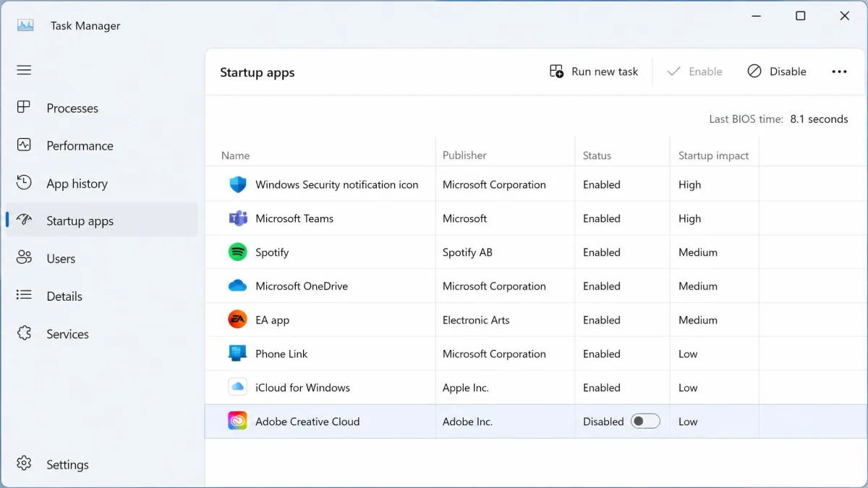Click the Adobe Inc. publisher cell

[x=467, y=421]
